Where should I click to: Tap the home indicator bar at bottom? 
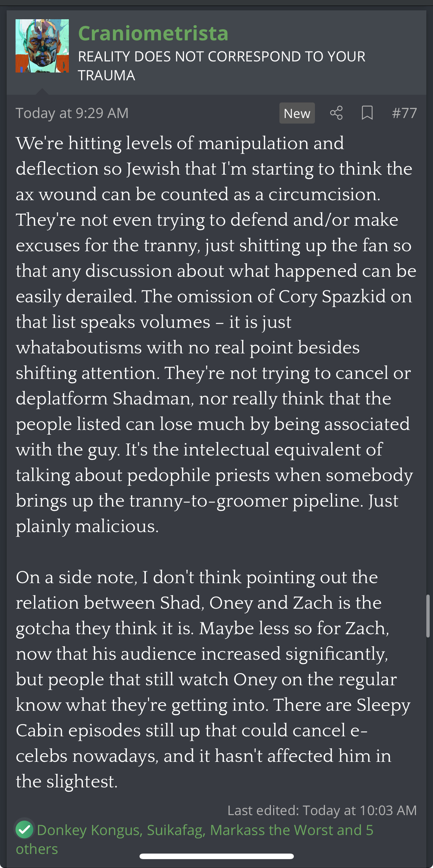point(216,856)
